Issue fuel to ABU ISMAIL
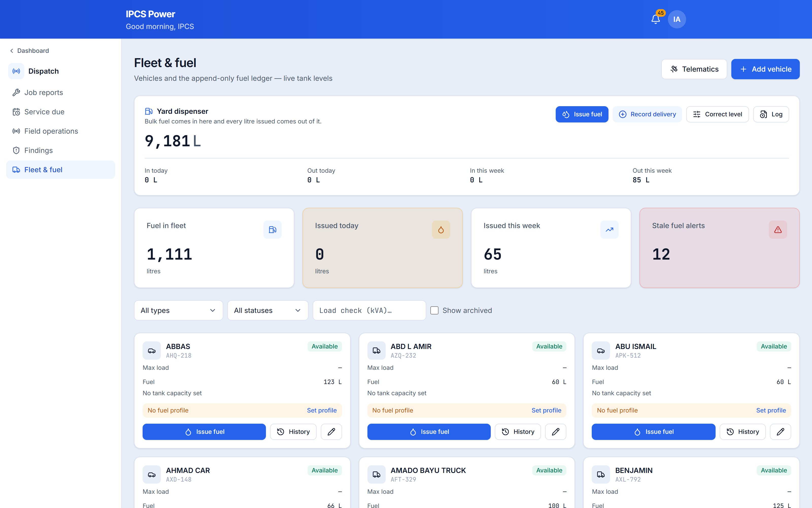This screenshot has height=508, width=812. pos(653,431)
